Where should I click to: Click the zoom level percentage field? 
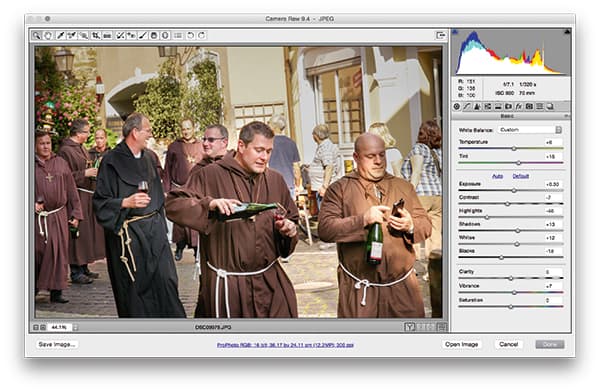point(59,327)
